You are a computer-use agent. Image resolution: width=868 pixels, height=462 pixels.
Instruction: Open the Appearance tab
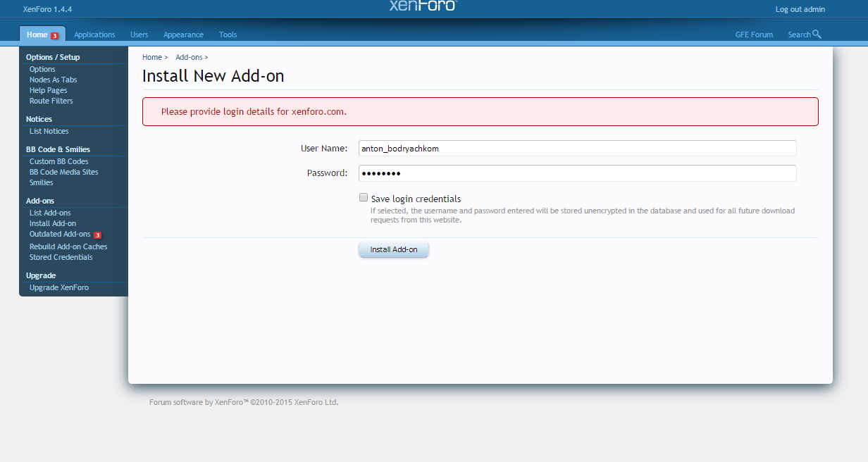point(183,35)
